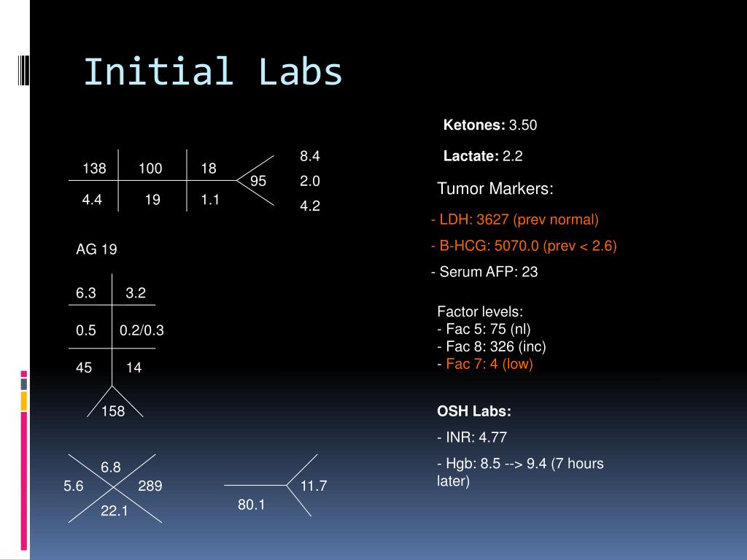The width and height of the screenshot is (747, 560).
Task: Click the calcium value 8.4
Action: 309,156
